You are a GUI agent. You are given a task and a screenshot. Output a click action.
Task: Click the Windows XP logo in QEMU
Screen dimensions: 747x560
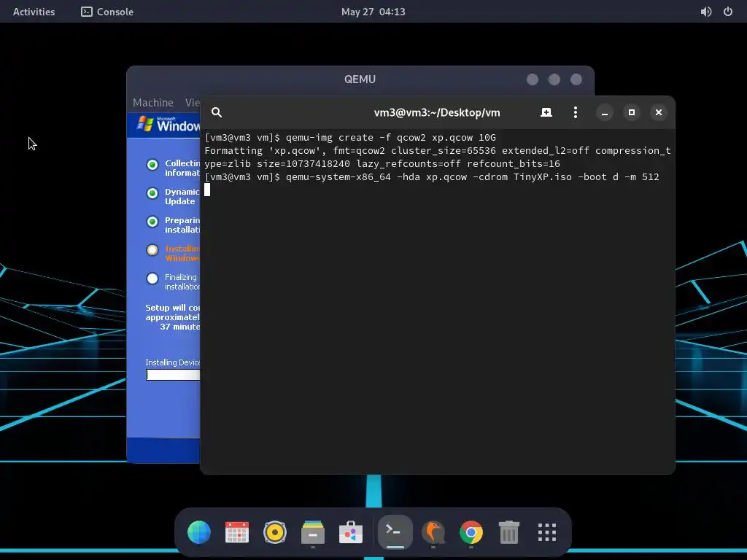point(145,124)
